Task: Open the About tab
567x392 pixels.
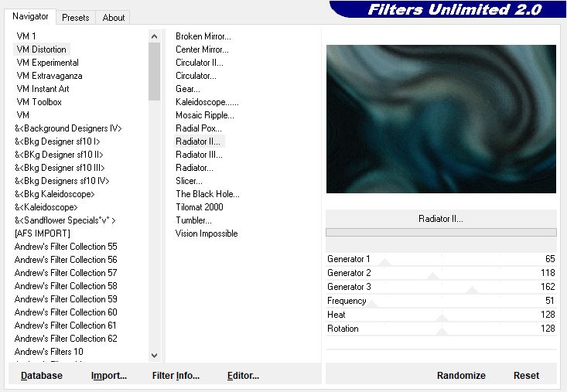Action: point(114,17)
